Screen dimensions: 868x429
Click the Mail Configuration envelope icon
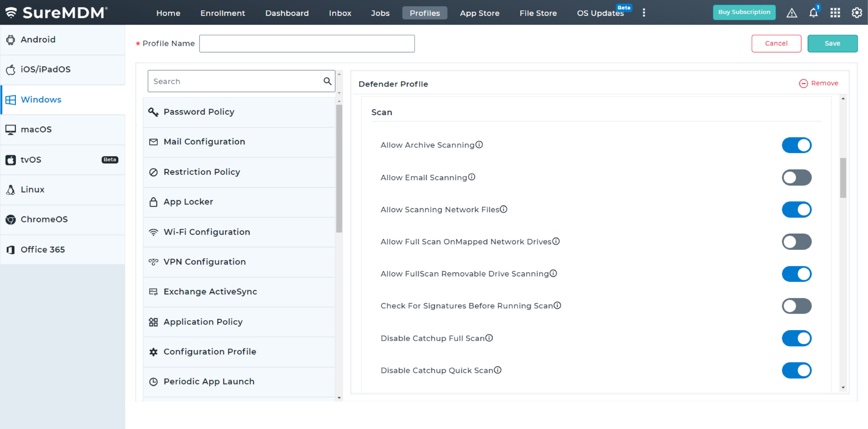[x=153, y=142]
